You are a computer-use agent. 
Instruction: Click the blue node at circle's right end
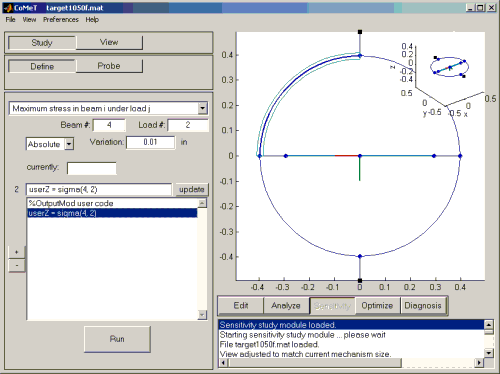click(460, 156)
